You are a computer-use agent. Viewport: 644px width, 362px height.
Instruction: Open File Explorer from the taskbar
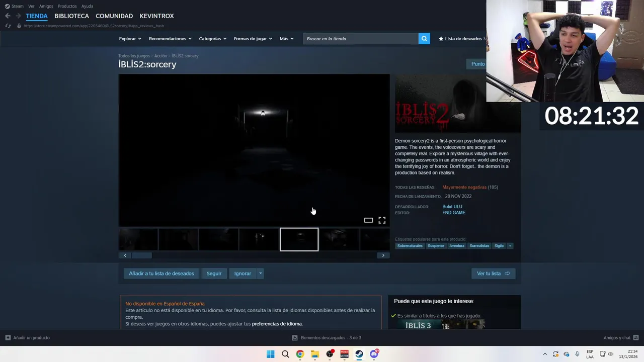[314, 354]
